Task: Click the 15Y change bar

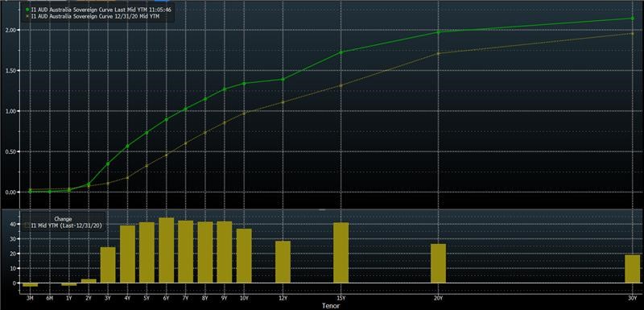Action: coord(341,253)
